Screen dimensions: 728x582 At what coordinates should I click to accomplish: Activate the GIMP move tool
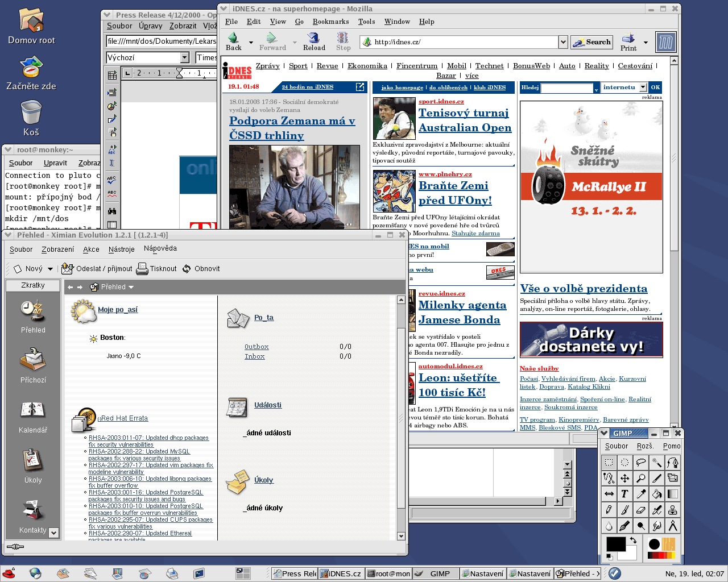(625, 478)
